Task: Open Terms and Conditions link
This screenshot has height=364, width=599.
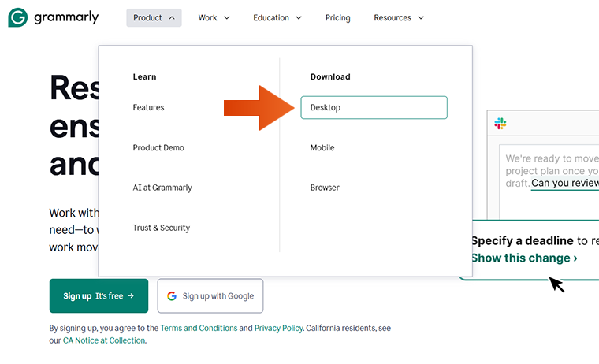Action: [199, 328]
